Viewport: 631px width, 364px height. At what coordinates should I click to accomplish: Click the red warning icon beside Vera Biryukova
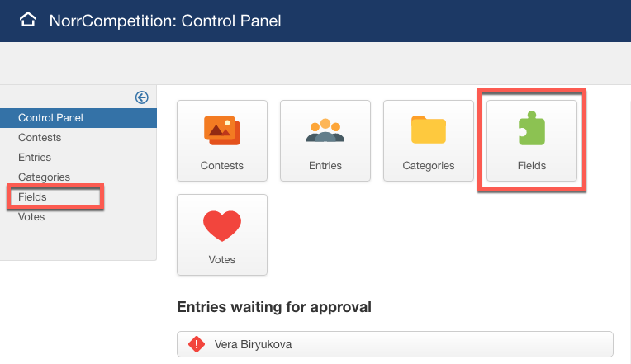196,344
